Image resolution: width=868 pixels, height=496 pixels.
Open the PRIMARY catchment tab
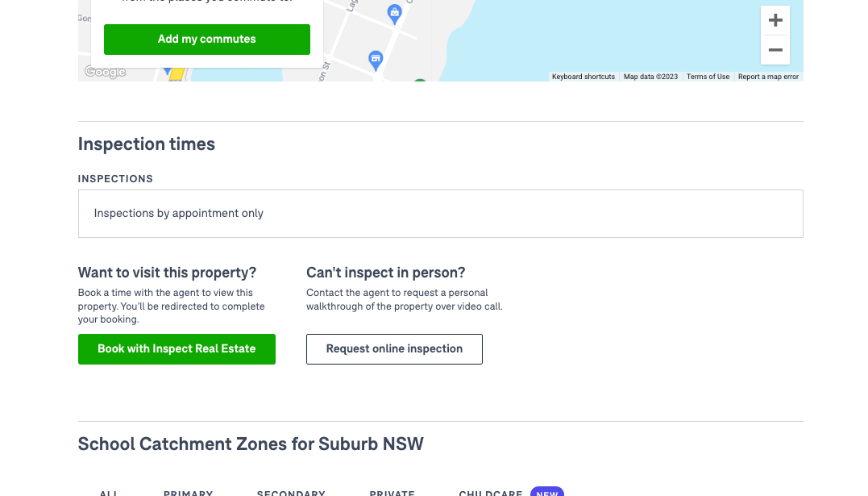coord(188,493)
